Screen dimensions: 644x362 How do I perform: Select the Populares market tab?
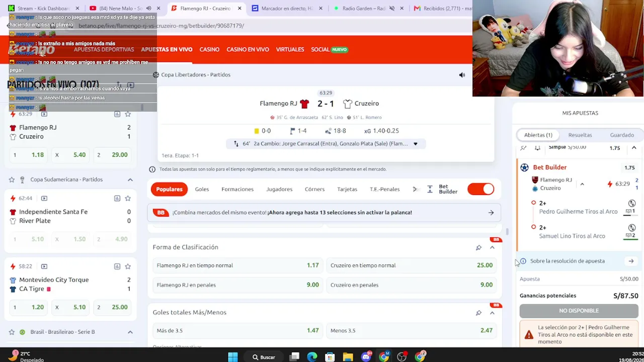click(169, 189)
